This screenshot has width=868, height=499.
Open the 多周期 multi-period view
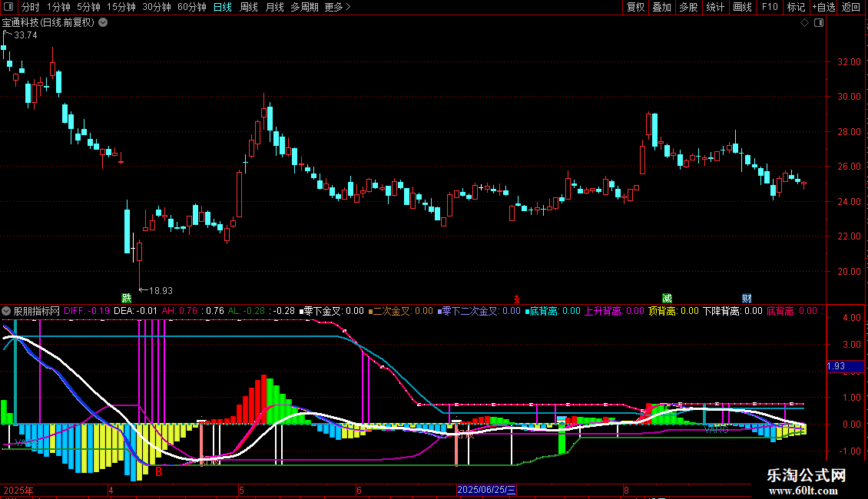304,7
